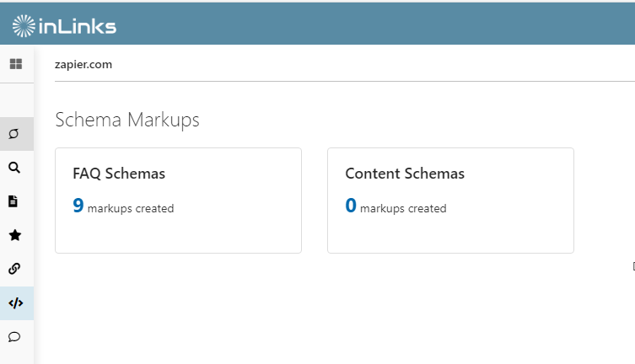Click the 0 count under Content Schemas
Image resolution: width=635 pixels, height=364 pixels.
pos(351,206)
